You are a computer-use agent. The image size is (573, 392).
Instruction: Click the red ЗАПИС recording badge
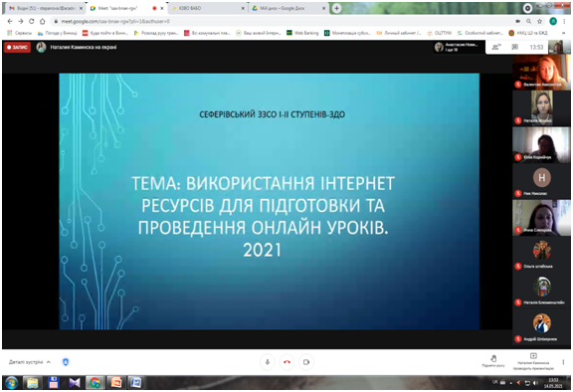pos(17,47)
